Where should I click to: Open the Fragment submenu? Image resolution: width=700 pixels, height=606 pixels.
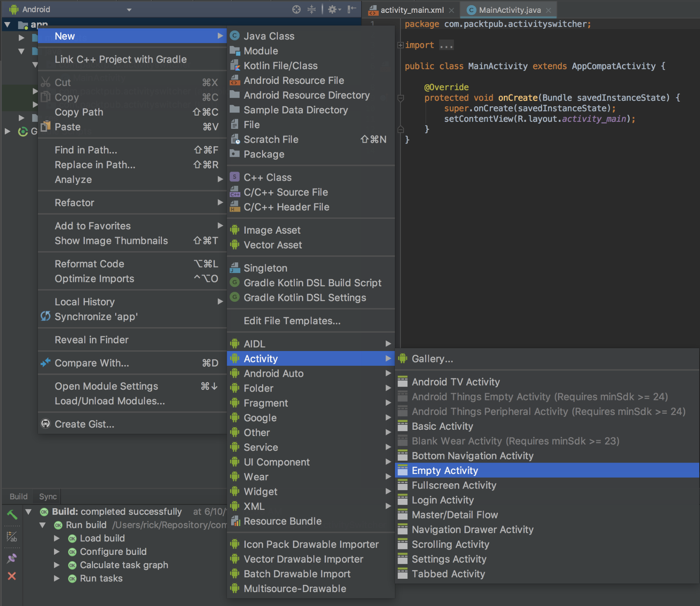coord(311,403)
